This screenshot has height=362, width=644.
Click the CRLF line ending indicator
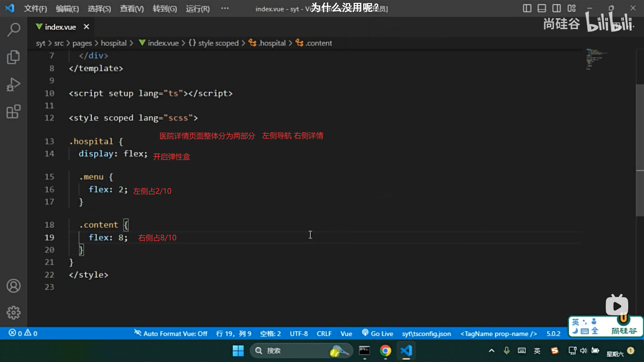pyautogui.click(x=324, y=334)
